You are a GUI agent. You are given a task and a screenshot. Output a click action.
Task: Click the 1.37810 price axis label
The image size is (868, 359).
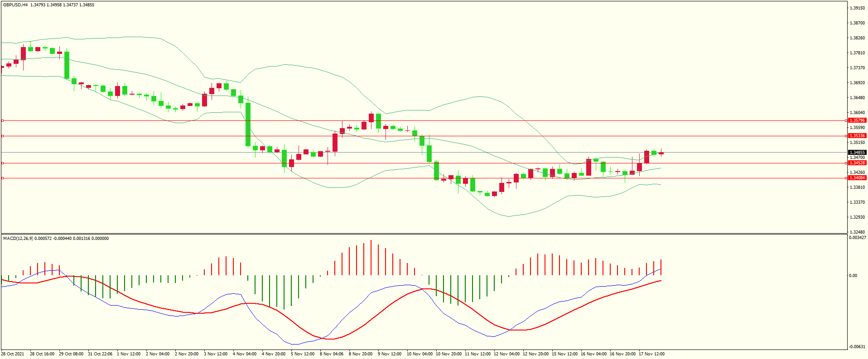tap(857, 53)
